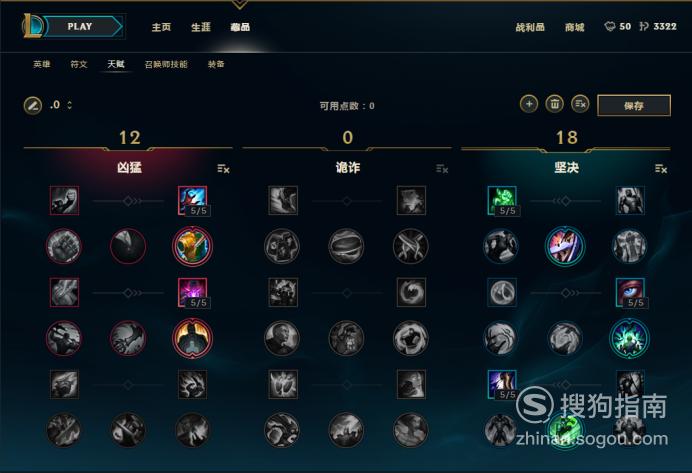Clear the 凶猛 tree points icon

pyautogui.click(x=223, y=169)
